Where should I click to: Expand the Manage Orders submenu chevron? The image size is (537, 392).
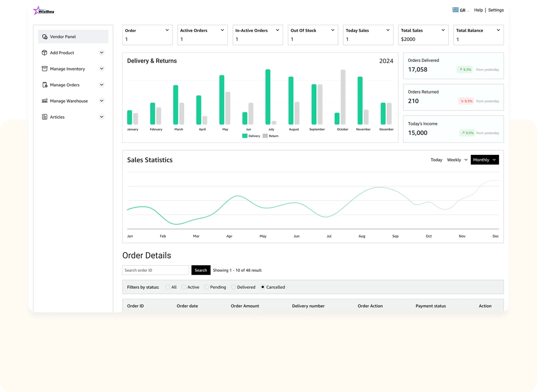coord(102,85)
